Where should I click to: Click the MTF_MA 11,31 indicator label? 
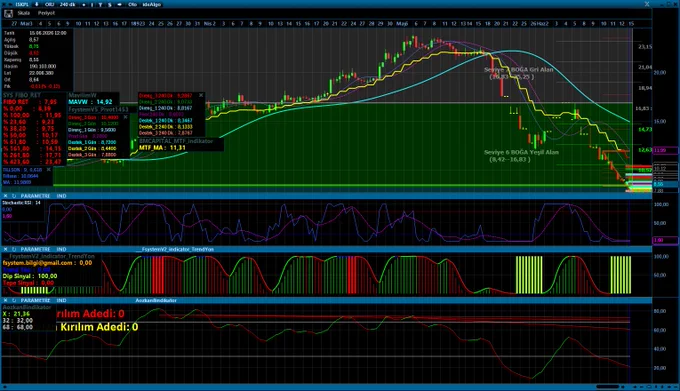[x=162, y=148]
